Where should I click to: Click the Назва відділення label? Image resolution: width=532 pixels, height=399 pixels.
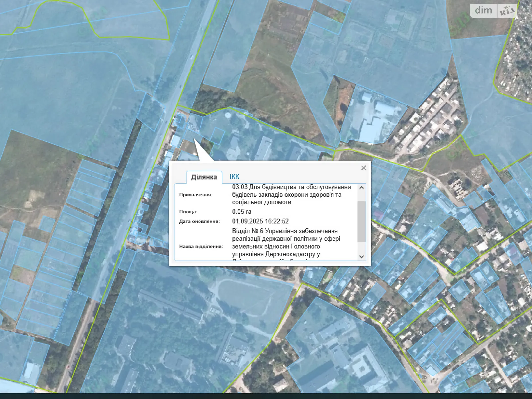click(201, 246)
